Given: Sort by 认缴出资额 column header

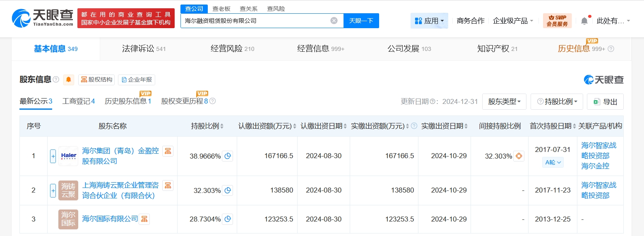Looking at the screenshot, I should (x=267, y=126).
